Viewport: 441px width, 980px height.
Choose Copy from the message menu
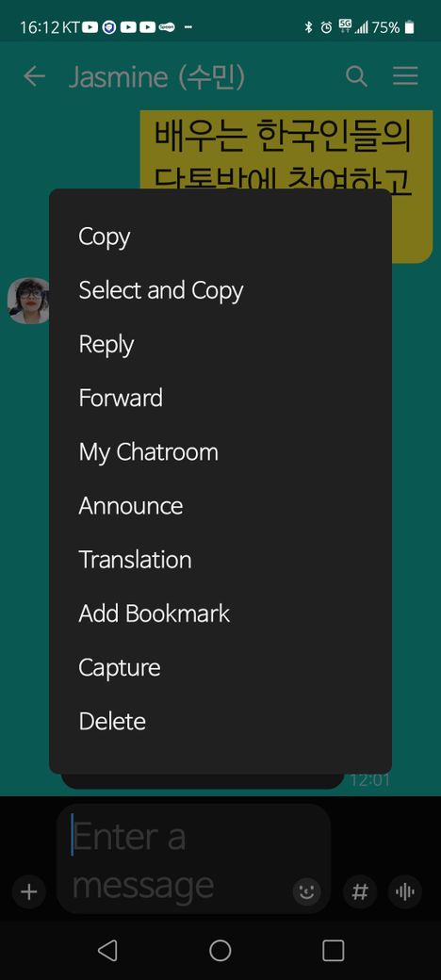[x=220, y=237]
